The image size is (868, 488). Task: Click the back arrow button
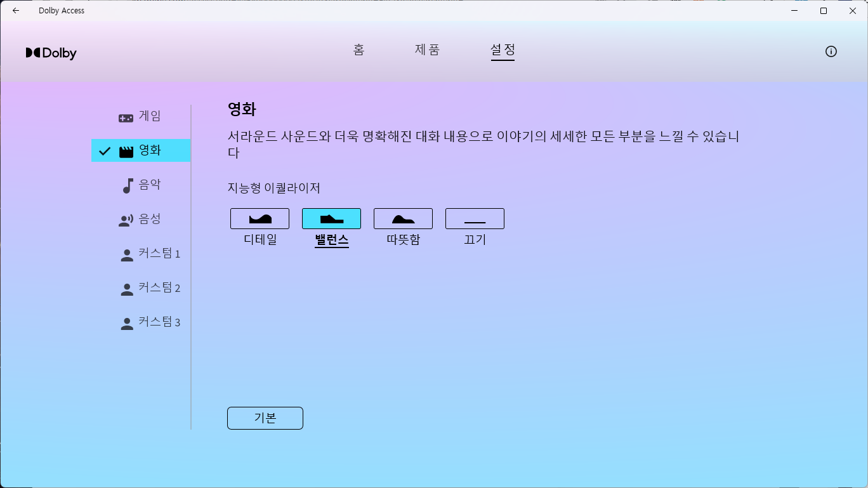point(15,10)
